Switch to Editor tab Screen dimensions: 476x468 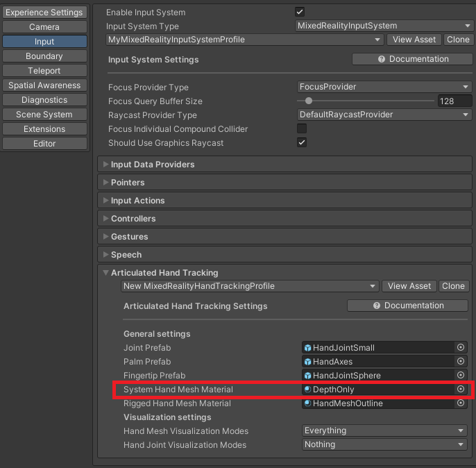(44, 144)
